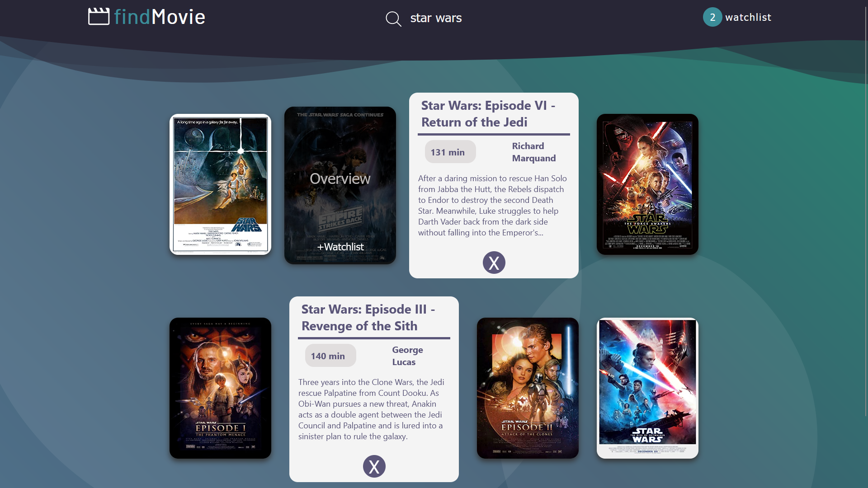Click the Star Wars: Episode VI card title
The image size is (868, 488).
(488, 113)
